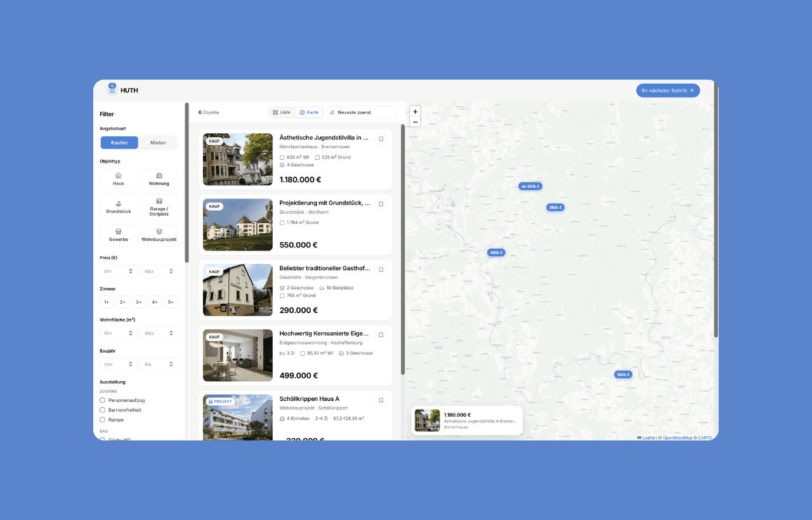This screenshot has height=520, width=812.
Task: Click the Baujahr Bis input field
Action: [x=159, y=364]
